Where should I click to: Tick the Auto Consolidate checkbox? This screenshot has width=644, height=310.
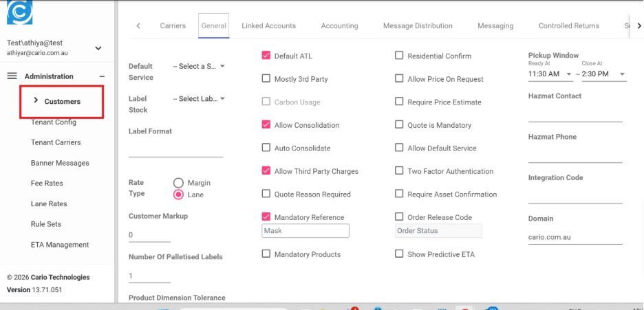pyautogui.click(x=266, y=148)
